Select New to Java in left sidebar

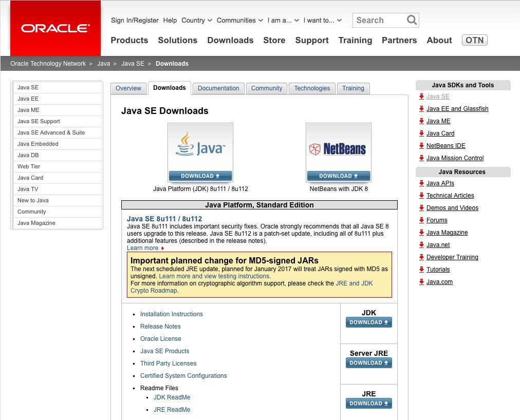(x=57, y=200)
